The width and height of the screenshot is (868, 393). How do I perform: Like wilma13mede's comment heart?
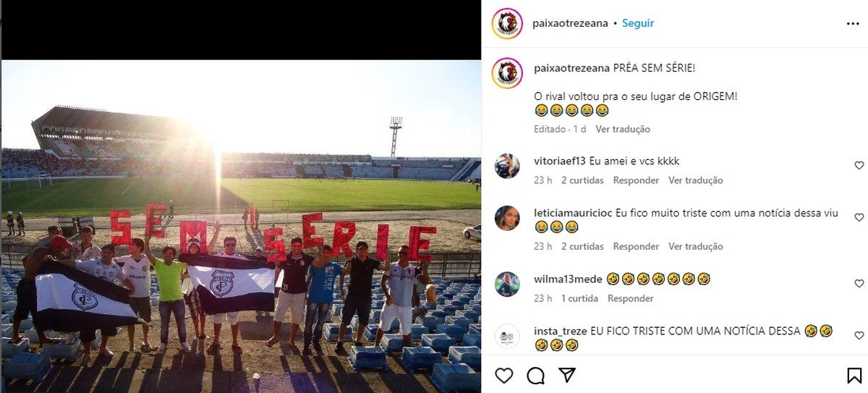(x=859, y=284)
